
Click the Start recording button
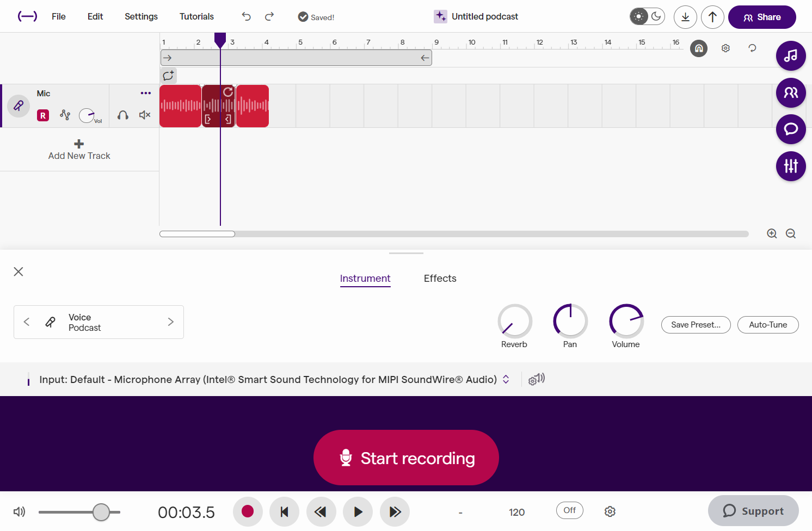pos(406,458)
